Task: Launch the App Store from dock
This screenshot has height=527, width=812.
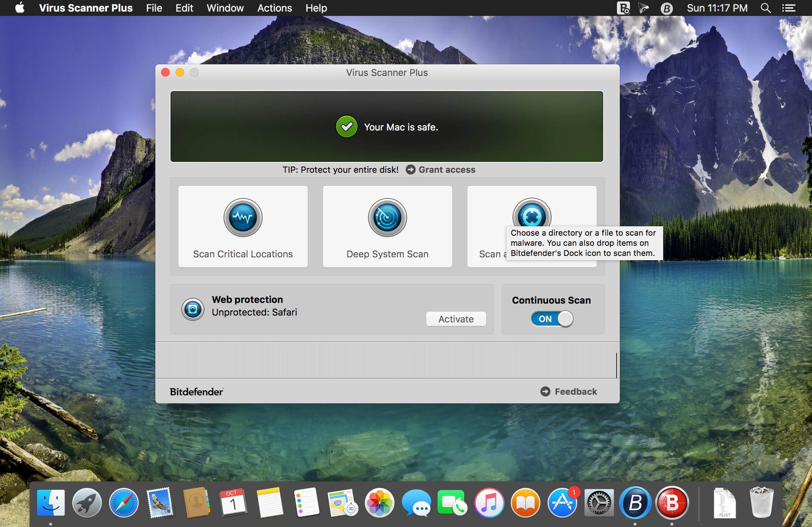Action: 562,502
